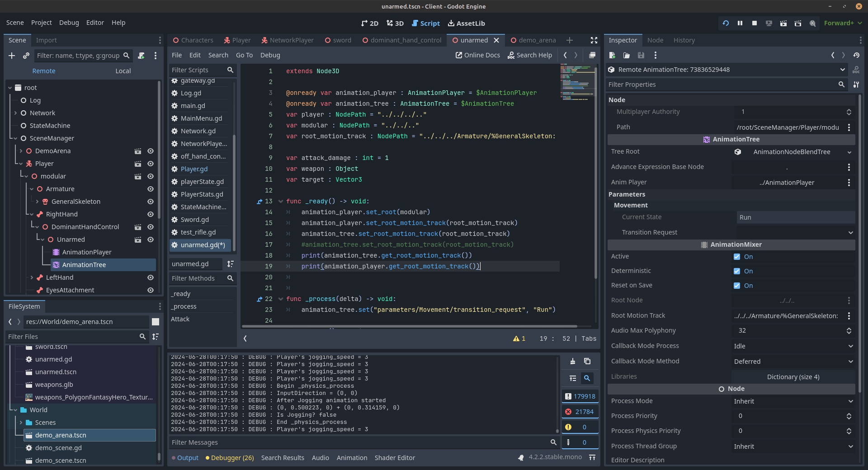Click the distraction-free mode icon in script editor
Viewport: 868px width, 470px height.
click(x=594, y=40)
